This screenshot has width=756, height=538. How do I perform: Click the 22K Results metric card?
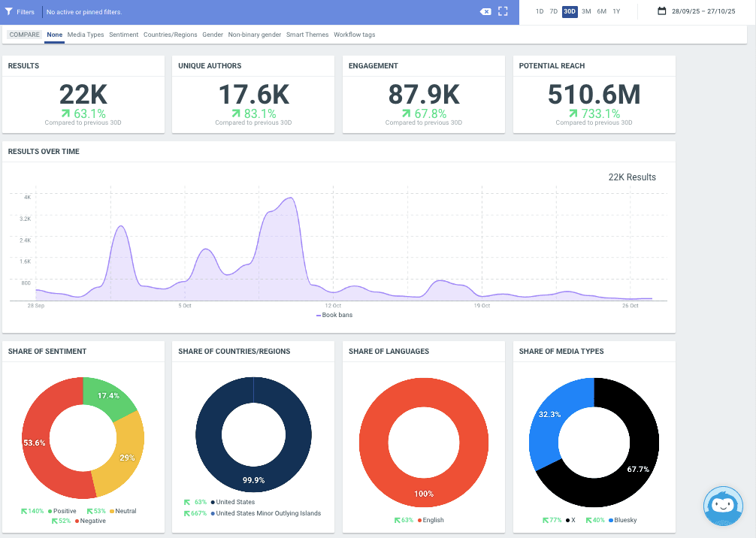pos(83,95)
